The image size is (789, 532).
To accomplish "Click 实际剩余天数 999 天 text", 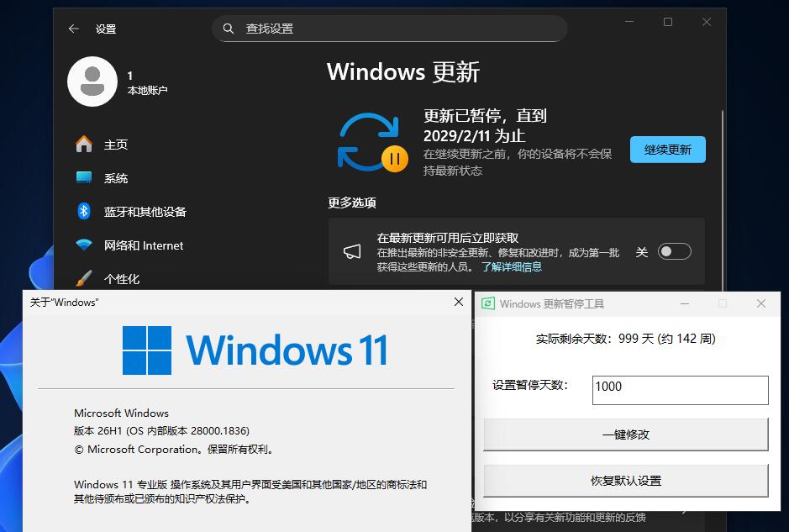I will coord(625,339).
